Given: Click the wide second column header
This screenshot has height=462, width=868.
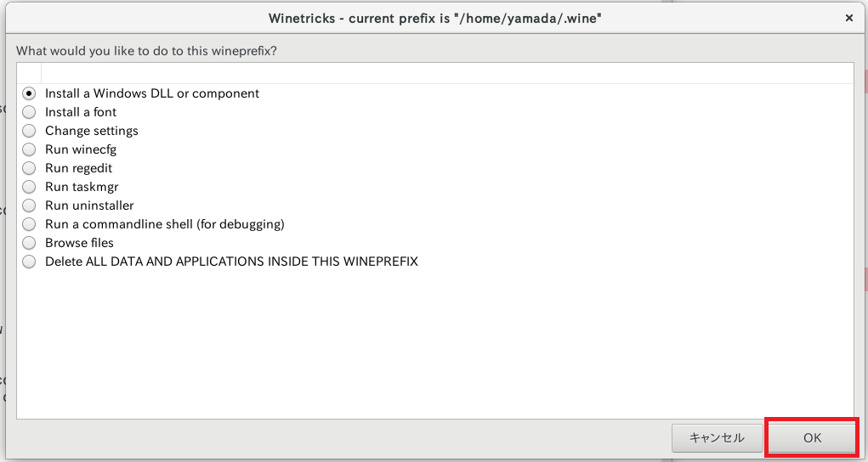Looking at the screenshot, I should pyautogui.click(x=447, y=73).
